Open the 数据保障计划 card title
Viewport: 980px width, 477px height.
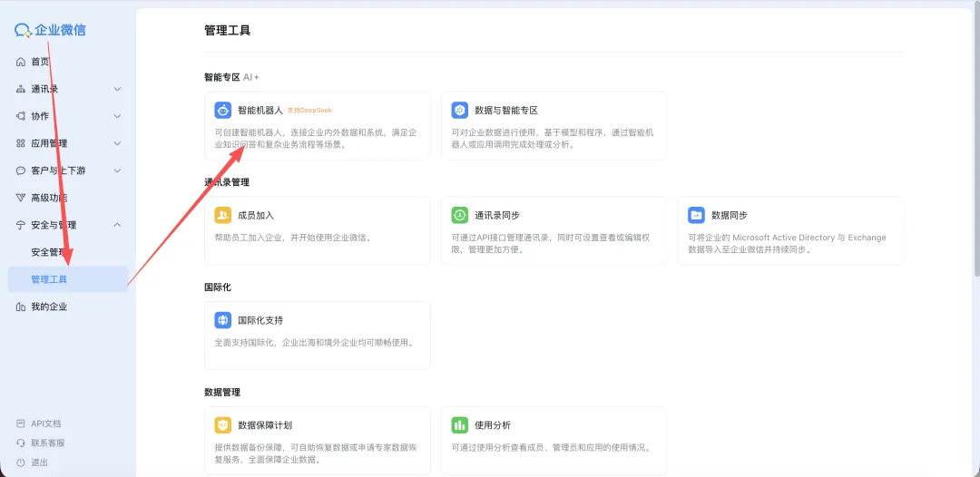pyautogui.click(x=265, y=425)
